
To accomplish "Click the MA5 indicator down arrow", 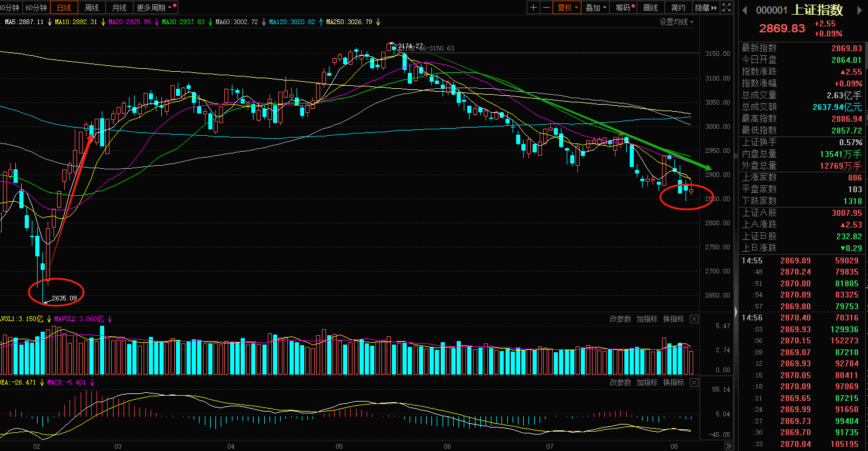I will coord(49,22).
